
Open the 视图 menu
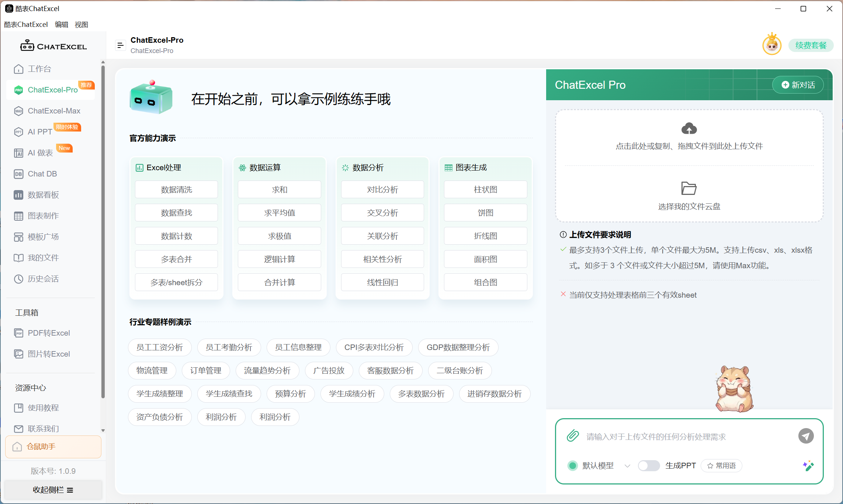coord(81,24)
